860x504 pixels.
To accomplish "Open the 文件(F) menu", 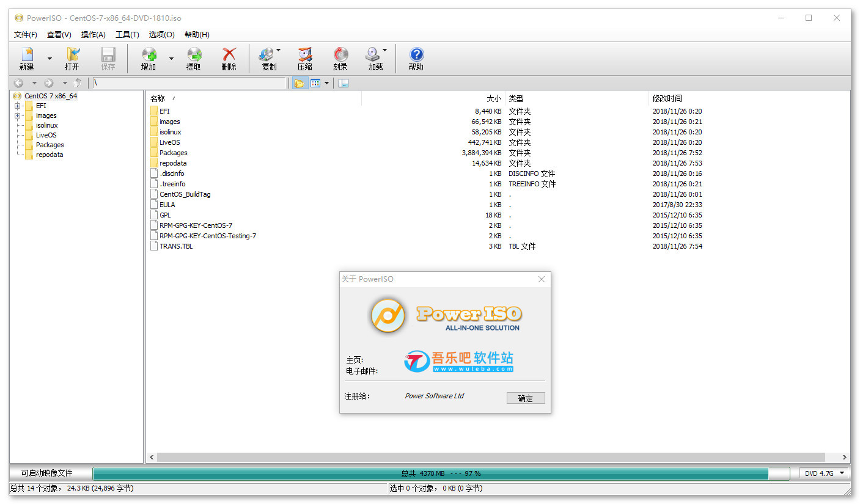I will 26,35.
